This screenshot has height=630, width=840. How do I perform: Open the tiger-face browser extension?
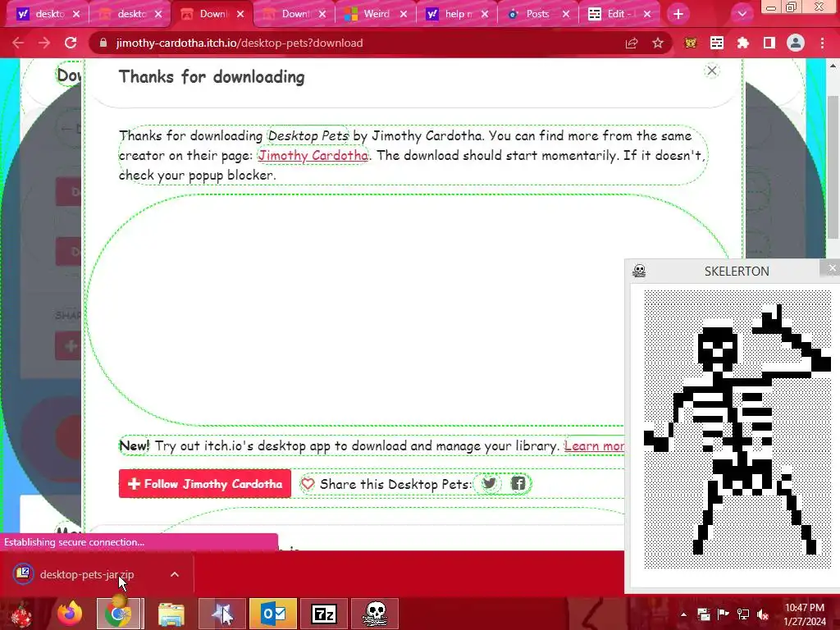691,43
